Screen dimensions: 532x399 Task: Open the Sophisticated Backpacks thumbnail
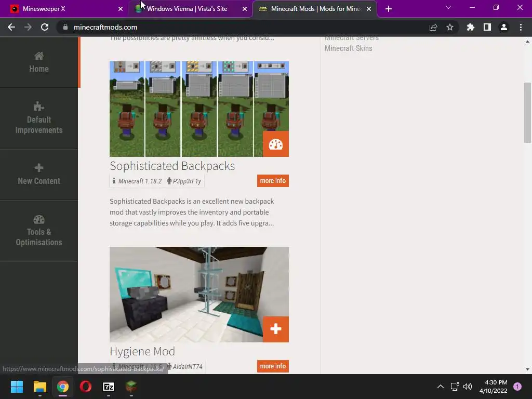point(199,109)
